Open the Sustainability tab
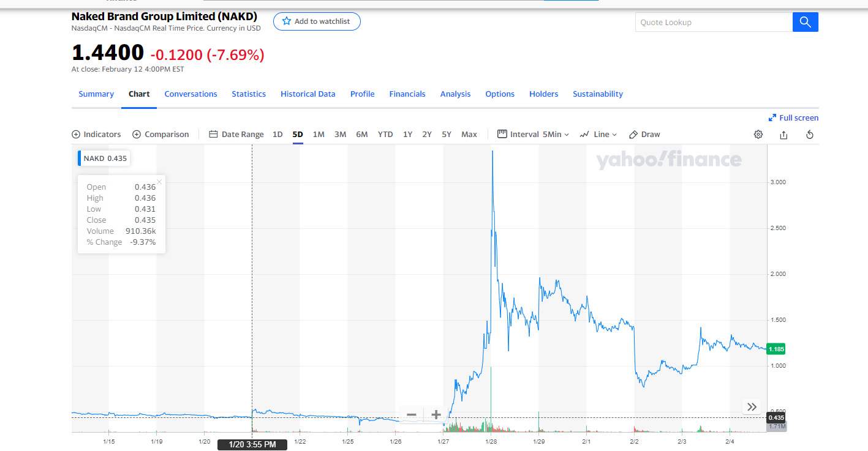The width and height of the screenshot is (868, 451). point(598,94)
